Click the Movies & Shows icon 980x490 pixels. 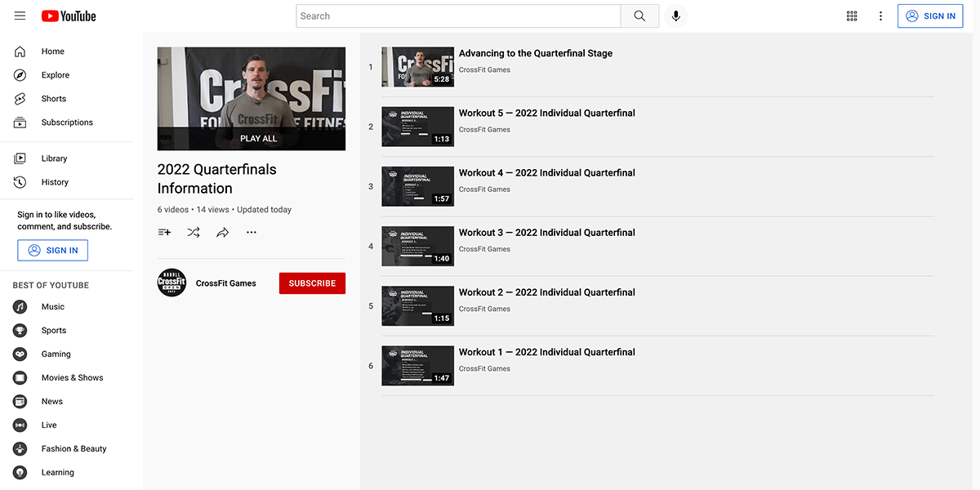20,378
